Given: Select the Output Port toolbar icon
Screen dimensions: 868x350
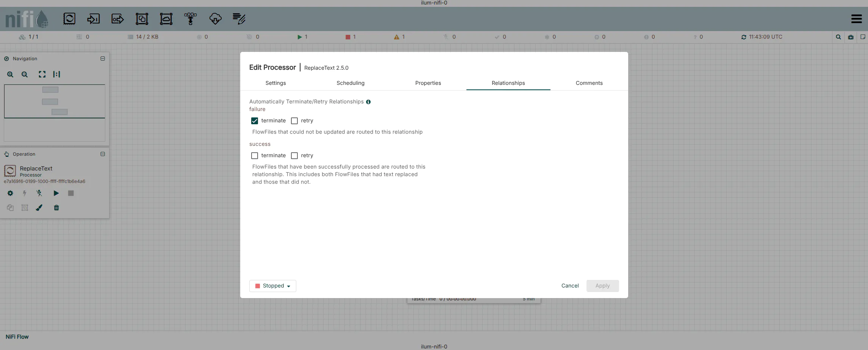Looking at the screenshot, I should (x=117, y=19).
